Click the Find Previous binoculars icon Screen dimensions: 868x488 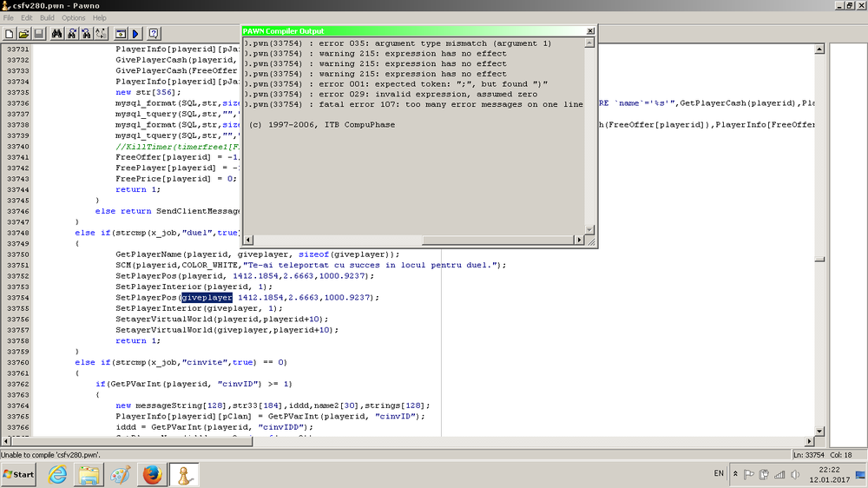point(86,34)
